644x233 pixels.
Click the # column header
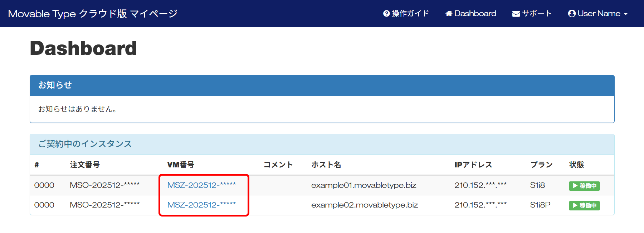tap(36, 165)
